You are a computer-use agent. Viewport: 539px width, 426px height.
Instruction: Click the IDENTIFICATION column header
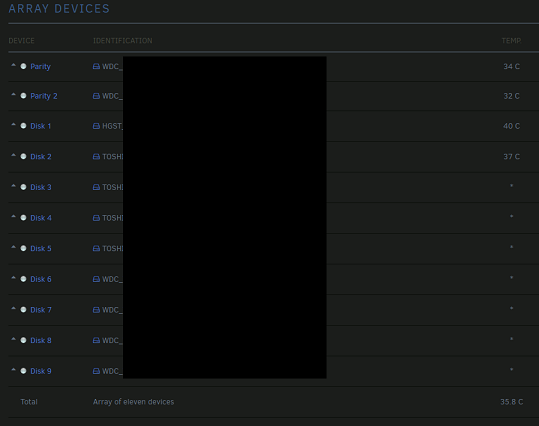[x=123, y=41]
